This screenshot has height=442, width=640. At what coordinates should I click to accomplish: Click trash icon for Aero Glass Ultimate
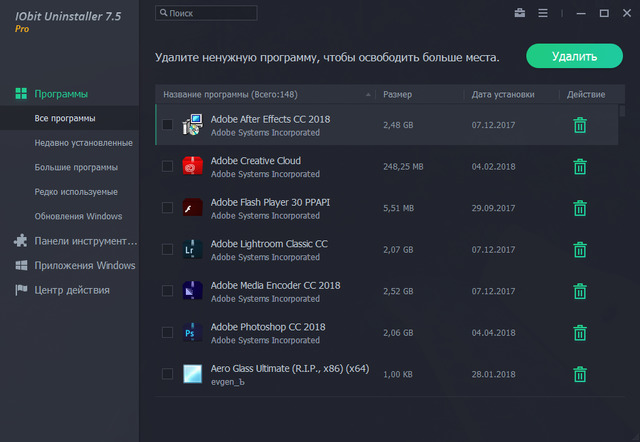(x=579, y=375)
